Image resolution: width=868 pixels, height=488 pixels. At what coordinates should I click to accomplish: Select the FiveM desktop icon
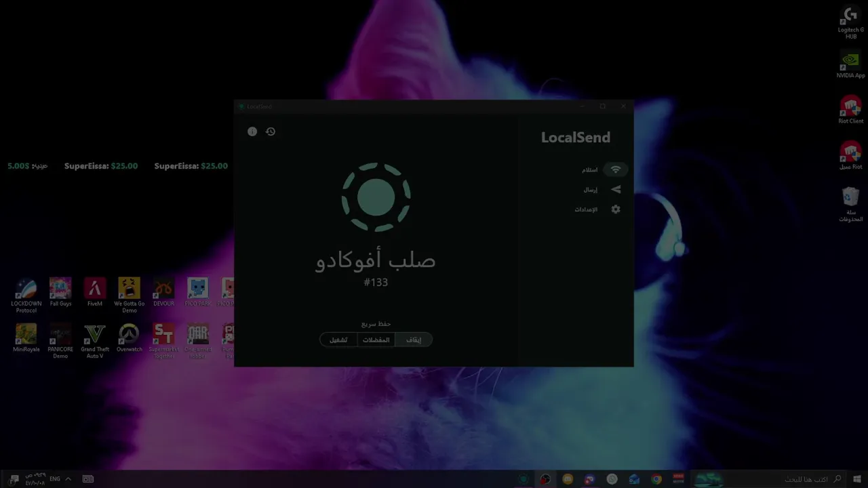tap(95, 292)
